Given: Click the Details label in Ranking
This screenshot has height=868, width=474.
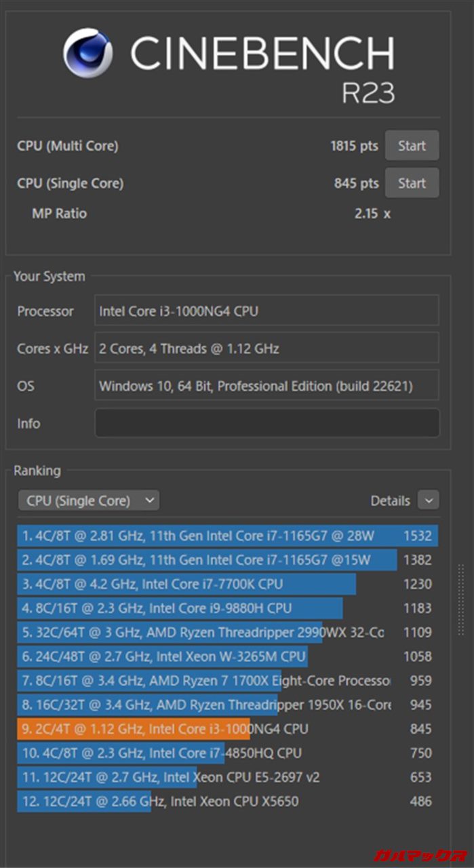Looking at the screenshot, I should (390, 501).
